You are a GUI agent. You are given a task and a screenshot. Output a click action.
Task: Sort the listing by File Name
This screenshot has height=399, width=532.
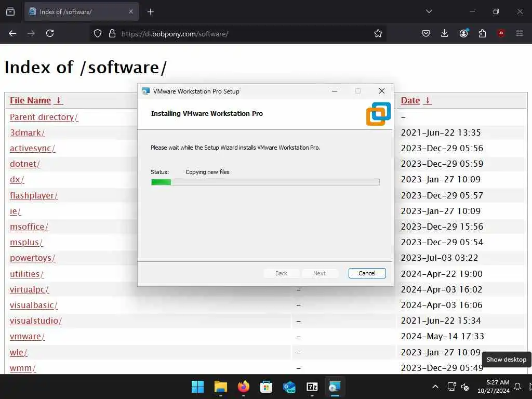[x=36, y=100]
